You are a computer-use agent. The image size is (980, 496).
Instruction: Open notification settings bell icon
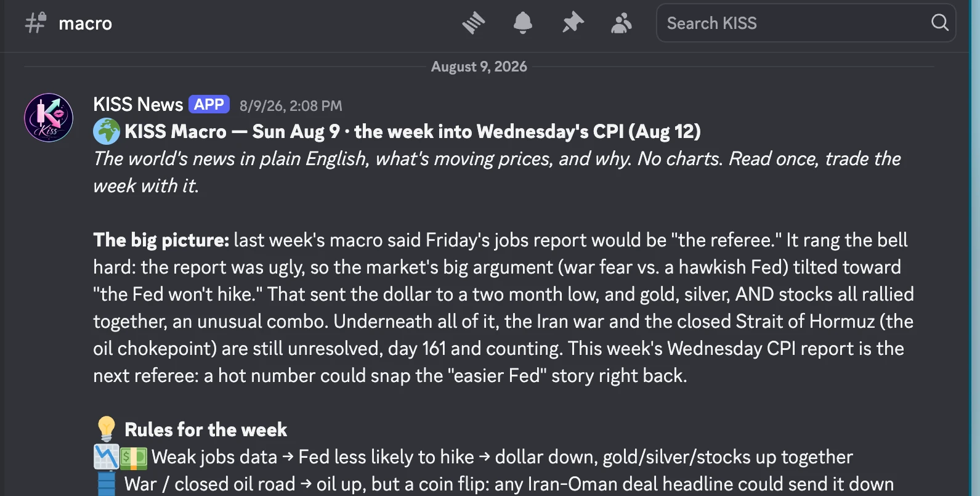click(522, 23)
